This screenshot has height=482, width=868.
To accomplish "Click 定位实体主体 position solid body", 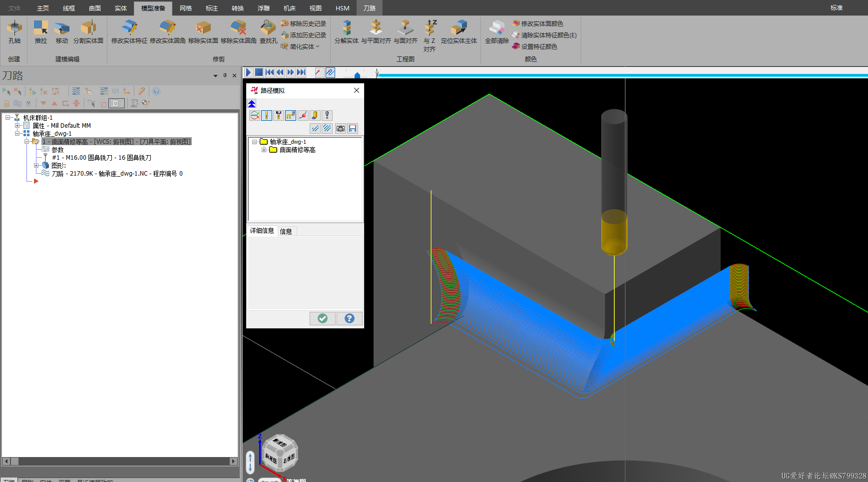I will point(459,32).
